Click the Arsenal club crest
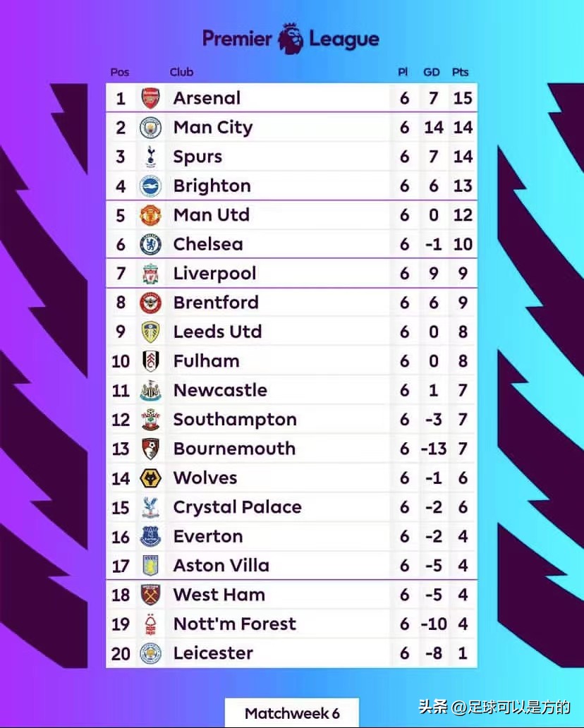 click(150, 98)
